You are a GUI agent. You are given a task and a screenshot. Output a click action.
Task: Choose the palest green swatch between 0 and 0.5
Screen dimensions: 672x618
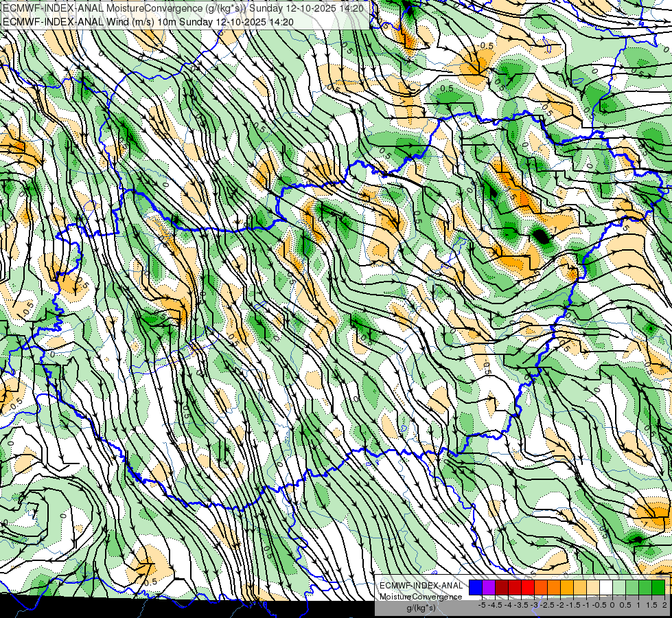click(x=619, y=588)
